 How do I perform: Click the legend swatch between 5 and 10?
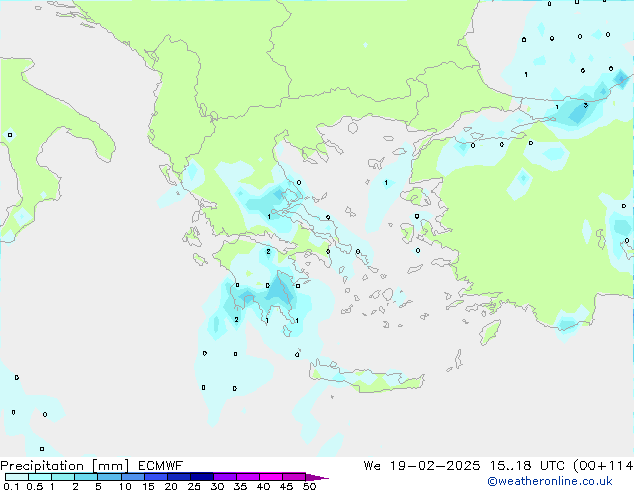109,477
